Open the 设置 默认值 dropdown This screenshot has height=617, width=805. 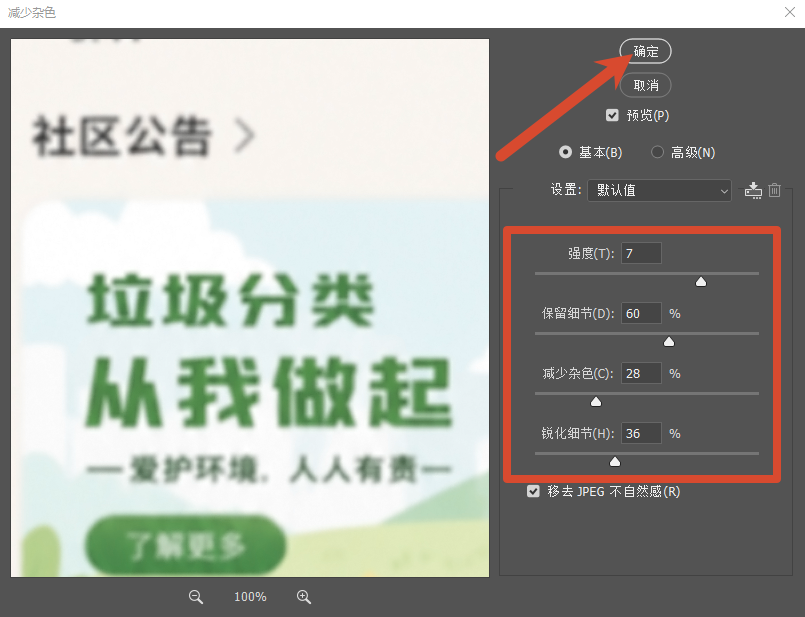click(659, 190)
